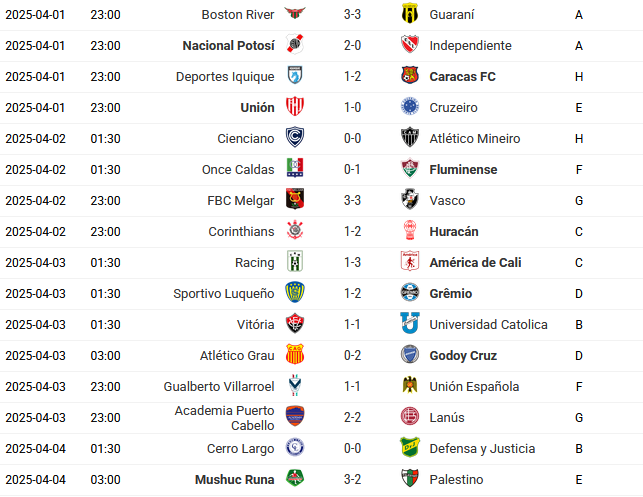Open the Universidad Catolica team link

click(x=488, y=325)
